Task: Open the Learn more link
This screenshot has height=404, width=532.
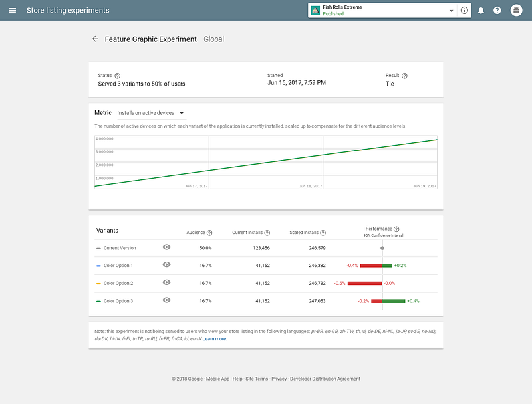Action: [x=214, y=339]
